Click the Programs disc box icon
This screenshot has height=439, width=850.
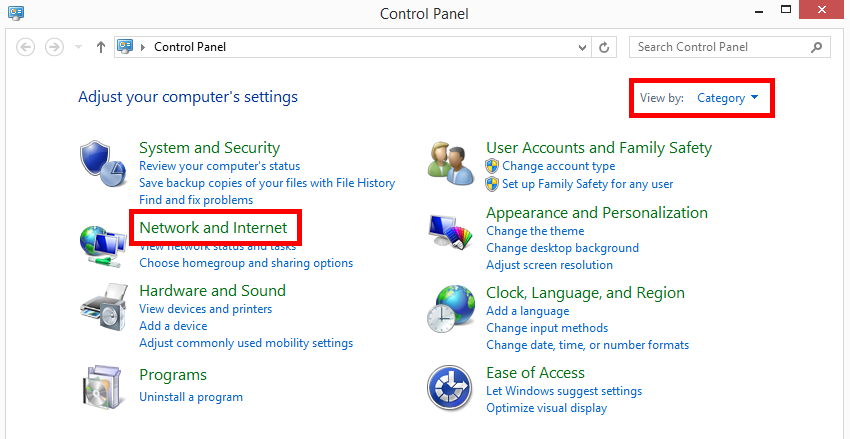[103, 388]
